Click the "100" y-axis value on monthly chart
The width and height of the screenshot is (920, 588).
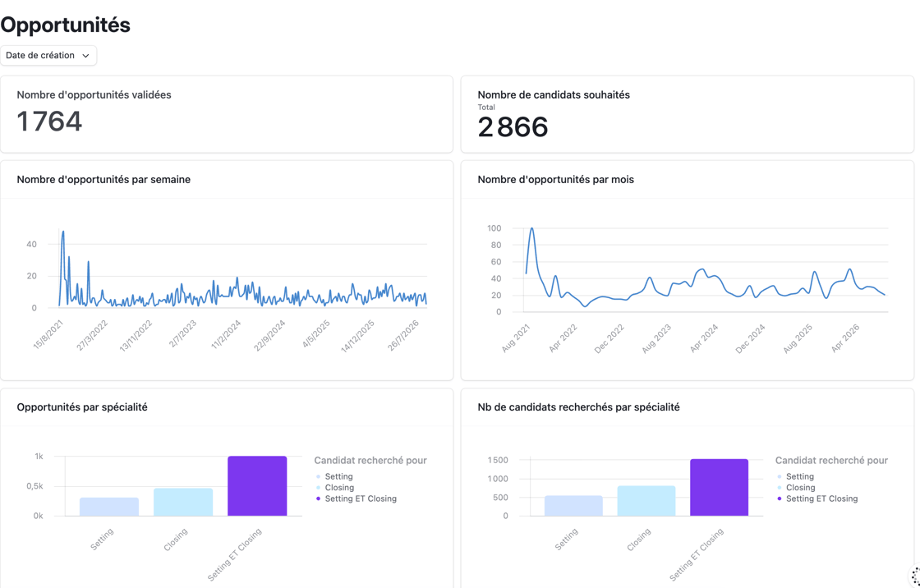coord(494,228)
